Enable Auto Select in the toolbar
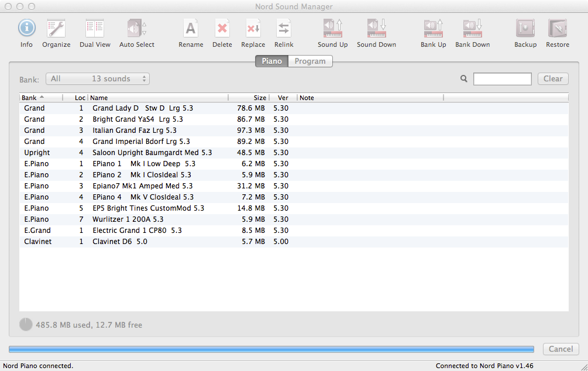Screen dimensions: 588x371 [136, 29]
